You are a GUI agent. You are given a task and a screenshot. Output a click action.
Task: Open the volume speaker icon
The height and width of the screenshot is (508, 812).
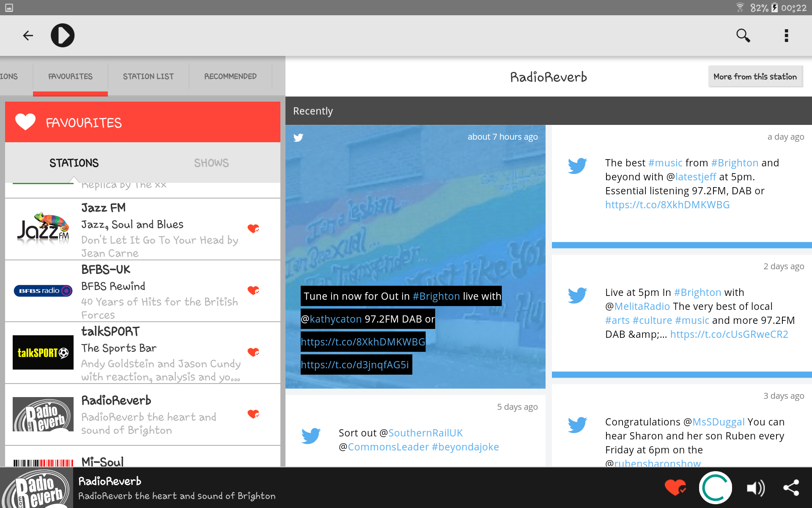(756, 488)
